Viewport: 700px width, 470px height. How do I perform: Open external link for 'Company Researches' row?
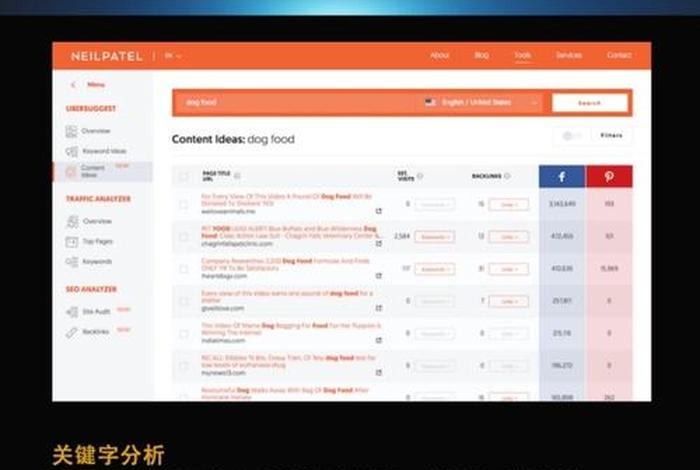point(379,276)
